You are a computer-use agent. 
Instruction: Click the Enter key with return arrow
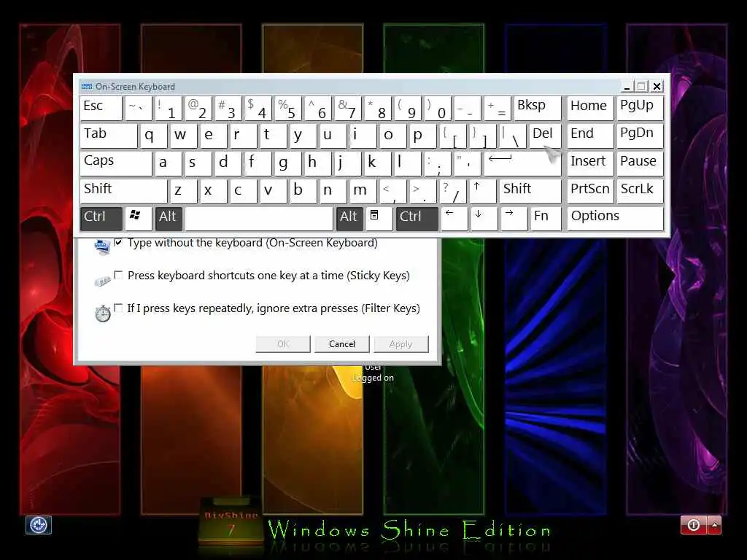(522, 163)
